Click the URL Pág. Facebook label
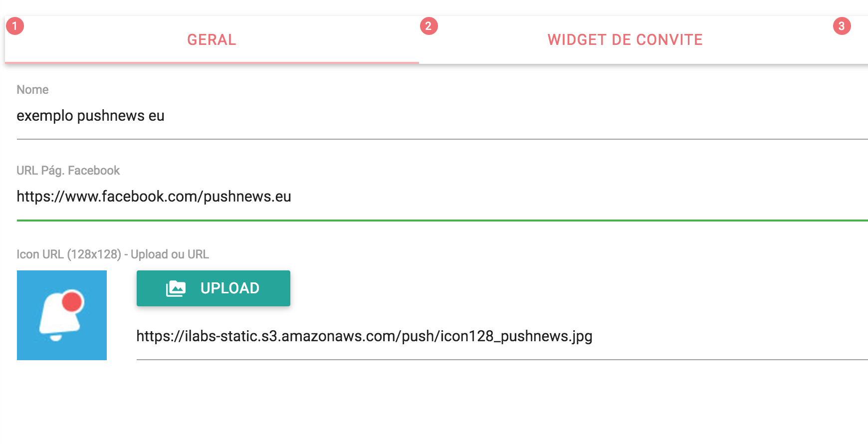Screen dimensions: 868x444 [x=68, y=171]
